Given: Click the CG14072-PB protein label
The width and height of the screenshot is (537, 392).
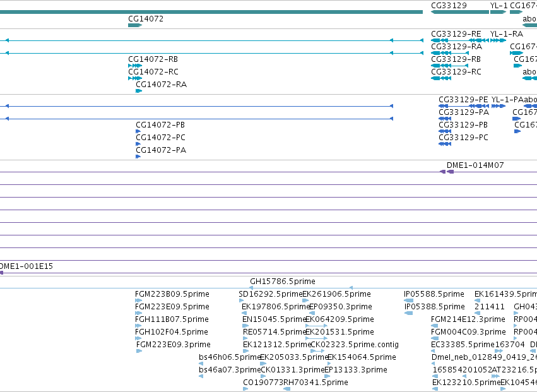Looking at the screenshot, I should (160, 125).
